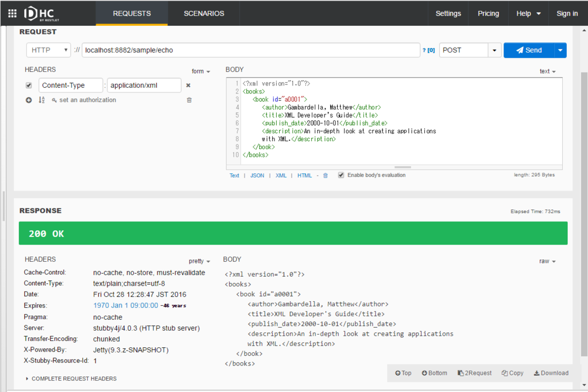588x392 pixels.
Task: Expand COMPLETE REQUEST HEADERS section
Action: (x=71, y=378)
